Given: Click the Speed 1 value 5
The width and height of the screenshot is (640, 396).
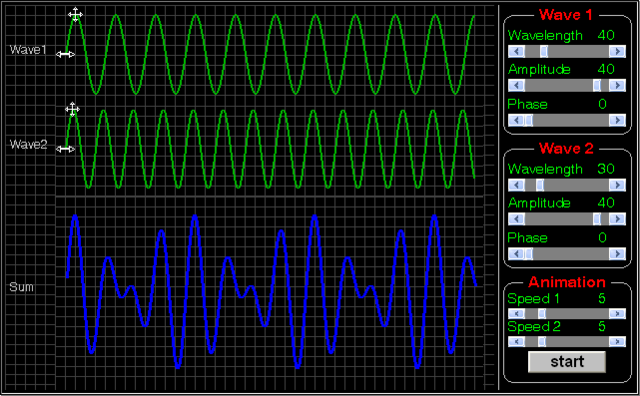Looking at the screenshot, I should click(602, 298).
